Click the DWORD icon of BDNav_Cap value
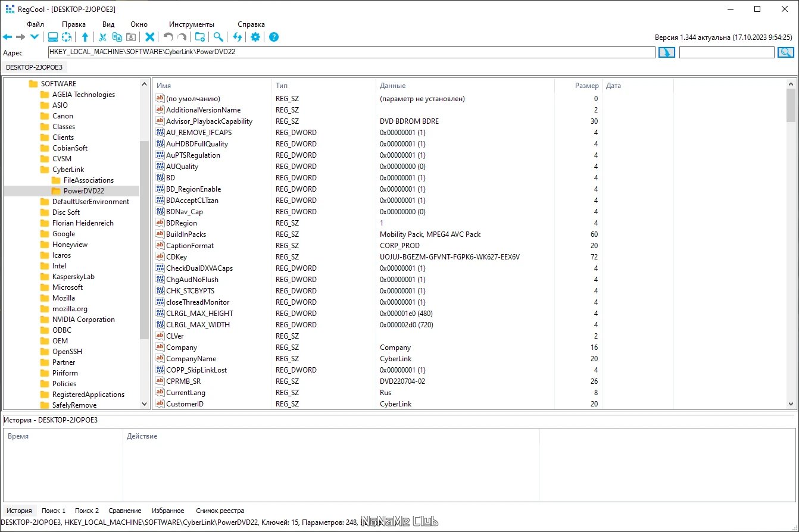The width and height of the screenshot is (799, 532). [x=160, y=212]
